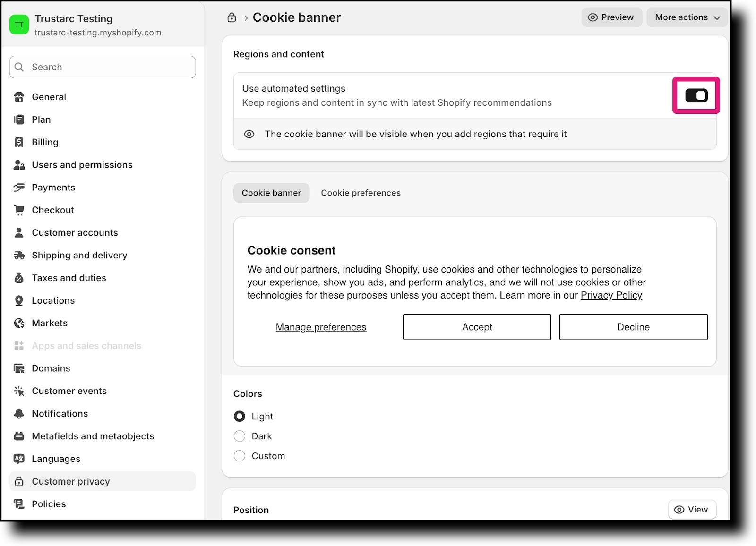Image resolution: width=756 pixels, height=546 pixels.
Task: Click the TT store avatar icon
Action: click(19, 25)
